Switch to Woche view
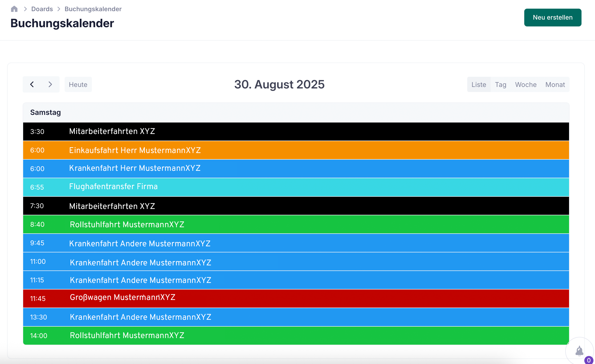 click(526, 85)
